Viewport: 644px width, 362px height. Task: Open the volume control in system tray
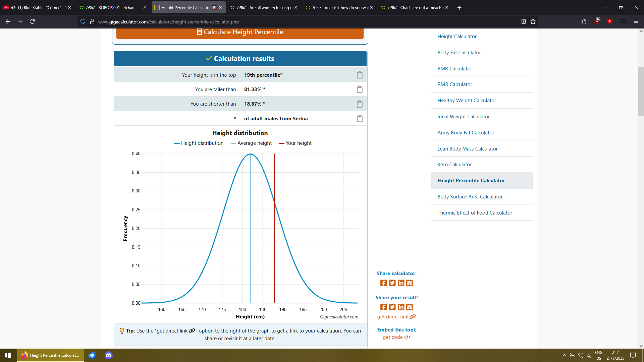point(581,355)
